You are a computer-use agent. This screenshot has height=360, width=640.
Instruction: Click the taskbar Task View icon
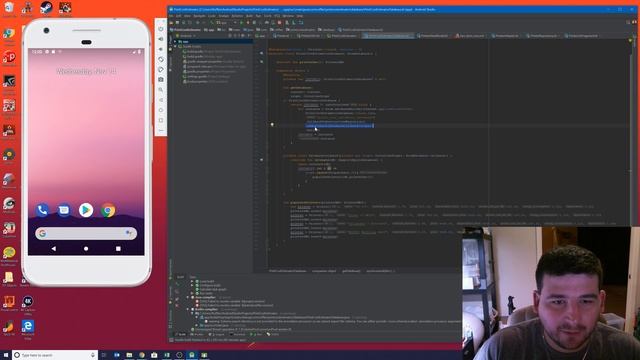point(104,355)
